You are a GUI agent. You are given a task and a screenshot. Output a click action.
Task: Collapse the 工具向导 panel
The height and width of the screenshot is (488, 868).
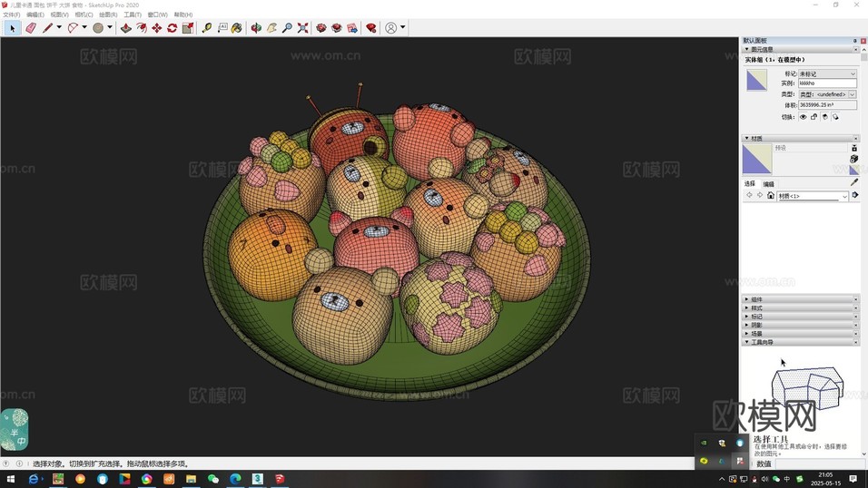point(746,342)
